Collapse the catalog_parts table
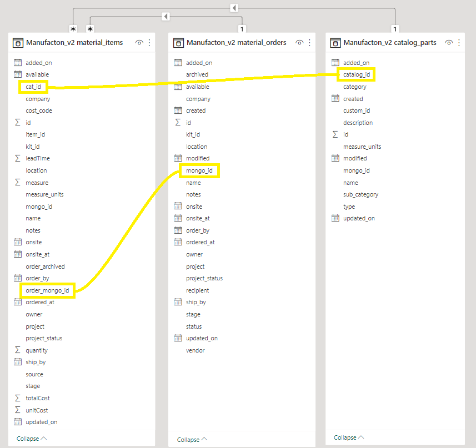Viewport: 476px width, 448px height. [349, 437]
